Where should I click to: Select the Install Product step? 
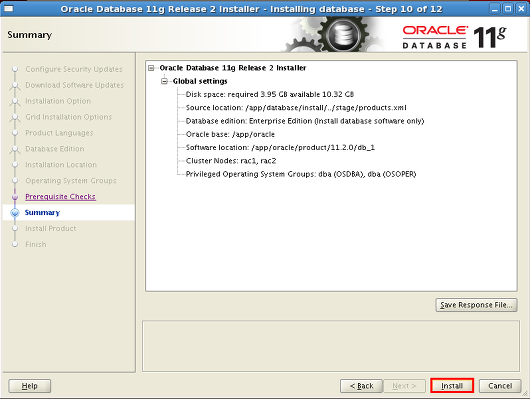(x=51, y=228)
